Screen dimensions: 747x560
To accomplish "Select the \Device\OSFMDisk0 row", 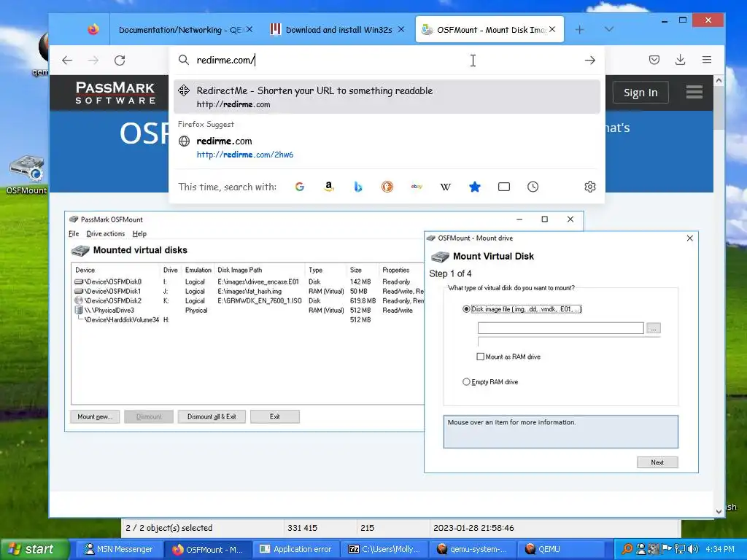I will pos(248,282).
